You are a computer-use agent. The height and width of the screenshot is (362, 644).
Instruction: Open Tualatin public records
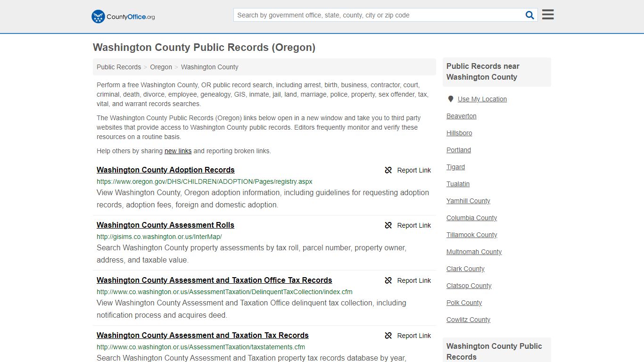(x=458, y=184)
